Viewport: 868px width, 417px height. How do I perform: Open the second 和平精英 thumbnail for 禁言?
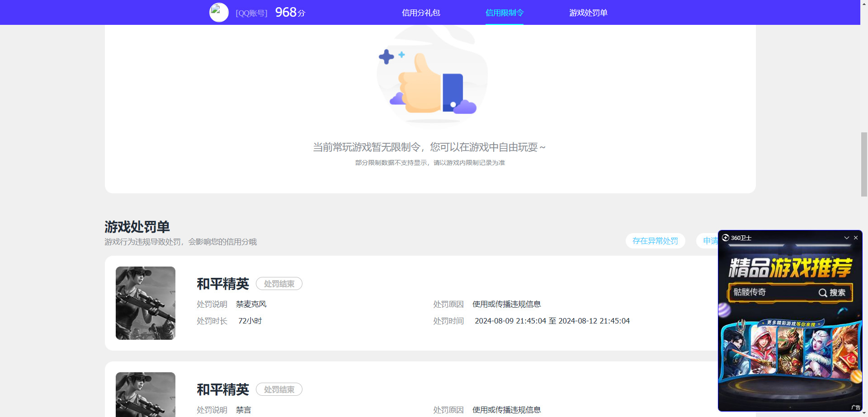[146, 394]
